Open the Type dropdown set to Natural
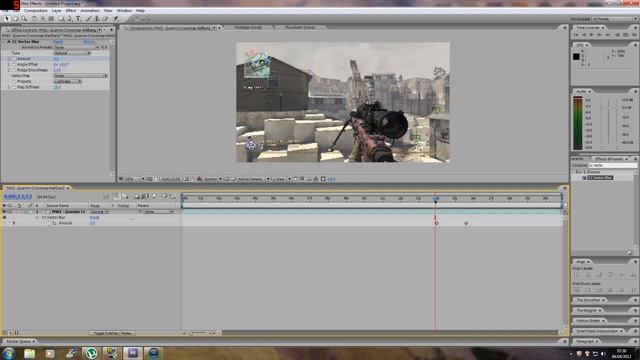The width and height of the screenshot is (640, 360). pos(72,53)
